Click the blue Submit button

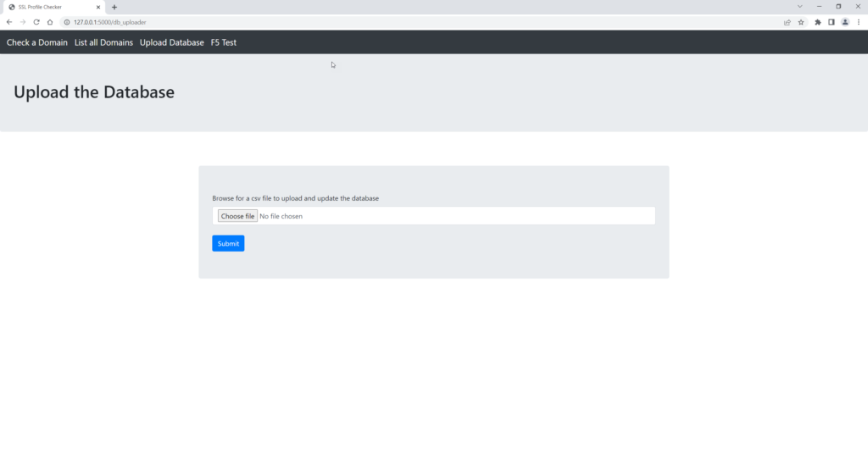(228, 244)
